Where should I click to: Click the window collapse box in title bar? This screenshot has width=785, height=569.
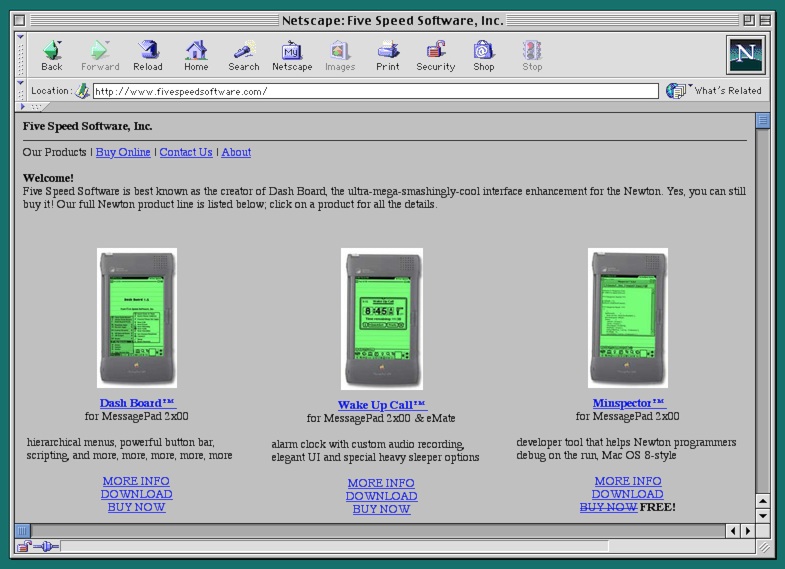tap(765, 21)
